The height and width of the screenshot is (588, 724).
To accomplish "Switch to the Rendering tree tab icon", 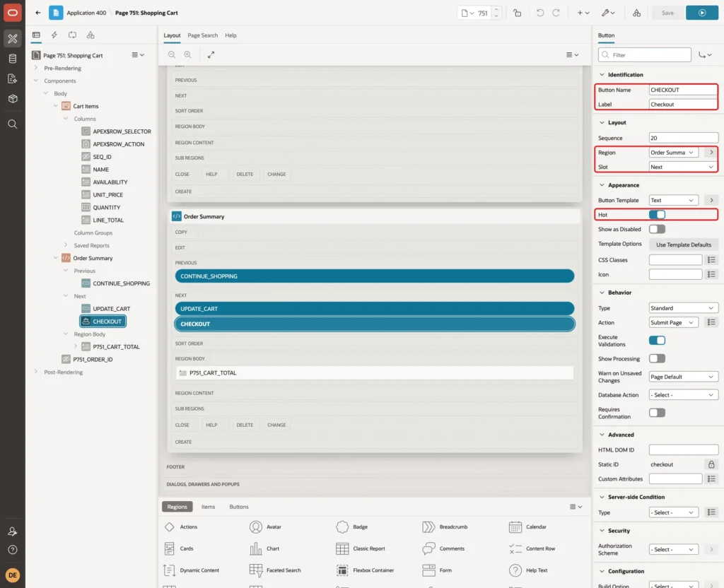I will coord(36,35).
